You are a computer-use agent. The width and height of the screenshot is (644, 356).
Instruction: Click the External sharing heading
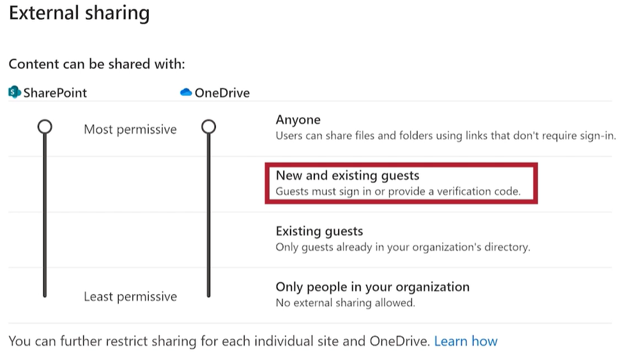(x=79, y=13)
